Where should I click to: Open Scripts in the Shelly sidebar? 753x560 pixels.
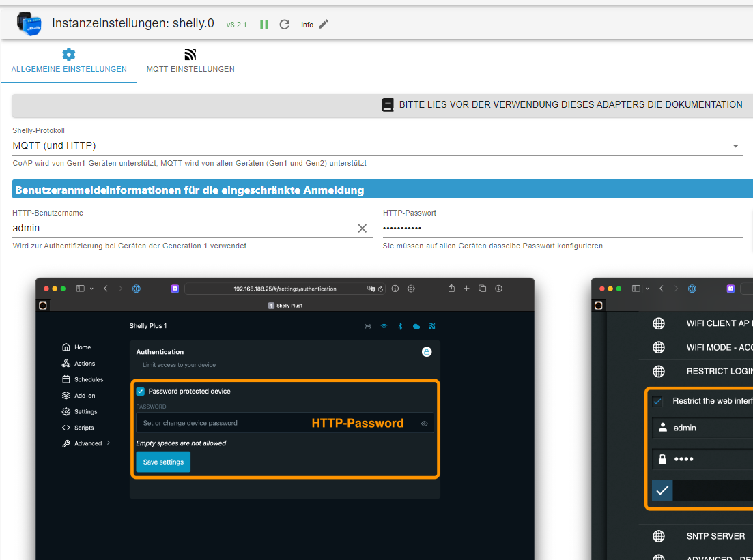[x=78, y=428]
